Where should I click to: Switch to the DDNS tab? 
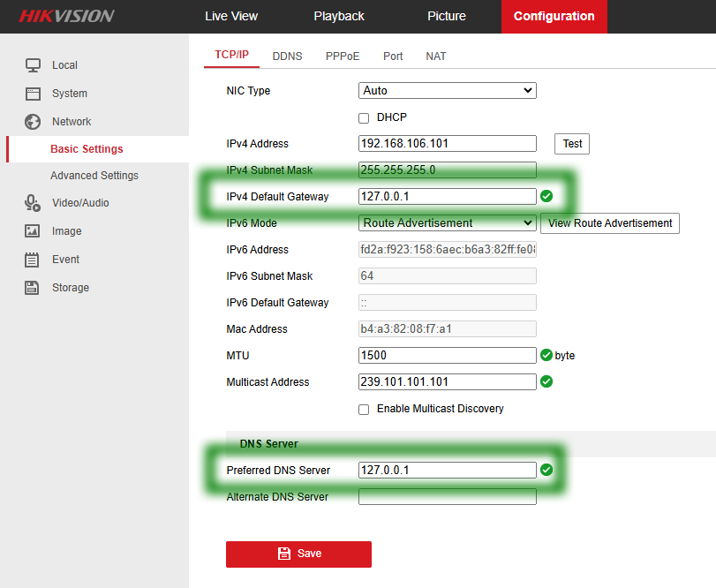click(x=287, y=57)
